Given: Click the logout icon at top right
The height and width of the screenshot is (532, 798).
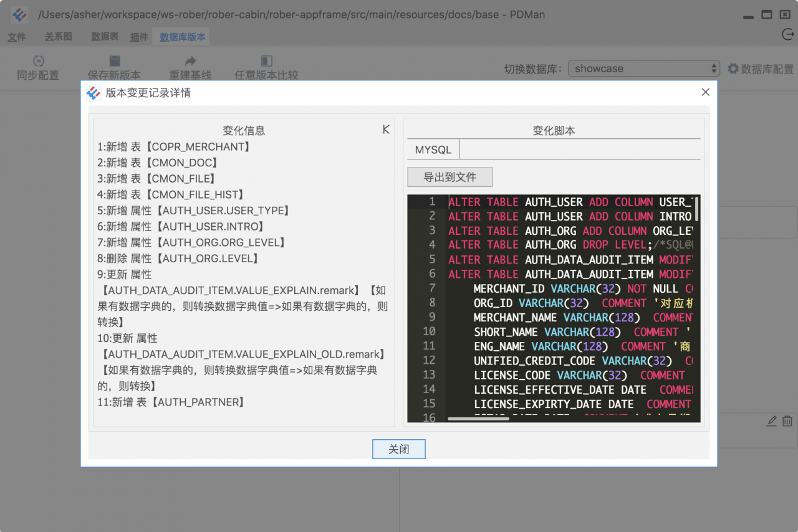Looking at the screenshot, I should (x=787, y=35).
